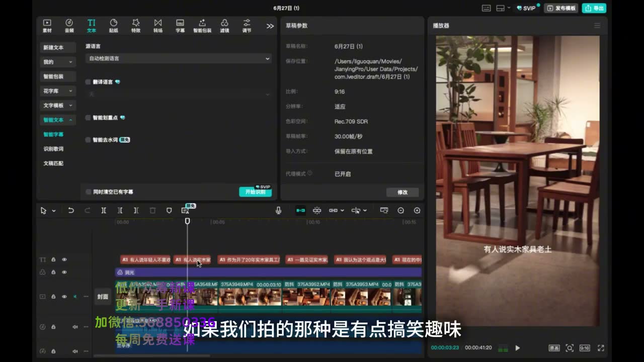644x362 pixels.
Task: Add a marker with the shield icon
Action: (169, 211)
